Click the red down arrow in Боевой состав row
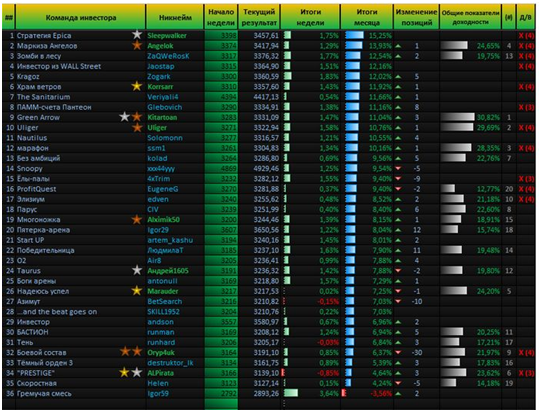Viewport: 541px width, 412px height. pos(398,353)
